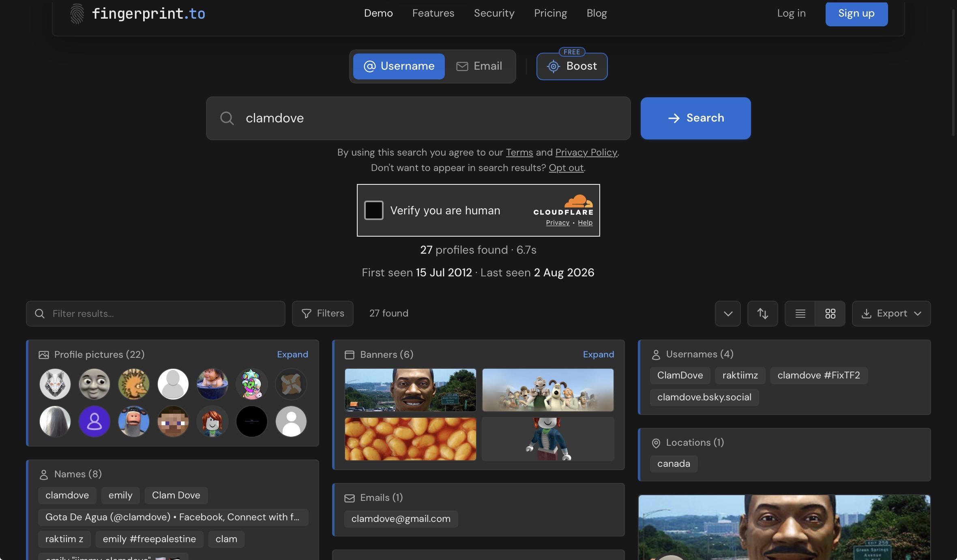Open the baby in blue tub avatar
Viewport: 957px width, 560px height.
(212, 384)
